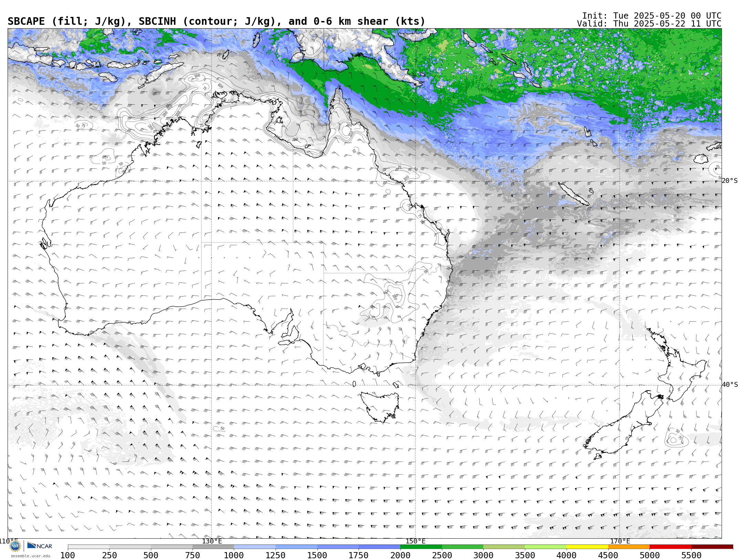Click the colorbar label "2000"
Viewport: 744px width, 560px height.
400,556
